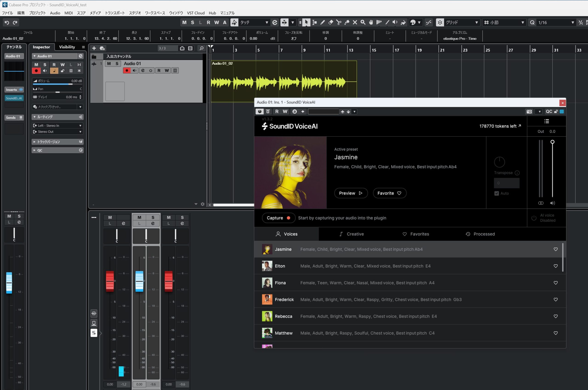Image resolution: width=588 pixels, height=390 pixels.
Task: Click the Preview button
Action: pos(351,193)
